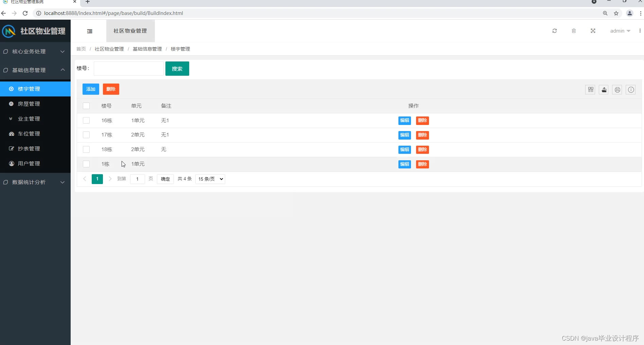Click the detailed view info icon
The height and width of the screenshot is (345, 644).
tap(631, 90)
